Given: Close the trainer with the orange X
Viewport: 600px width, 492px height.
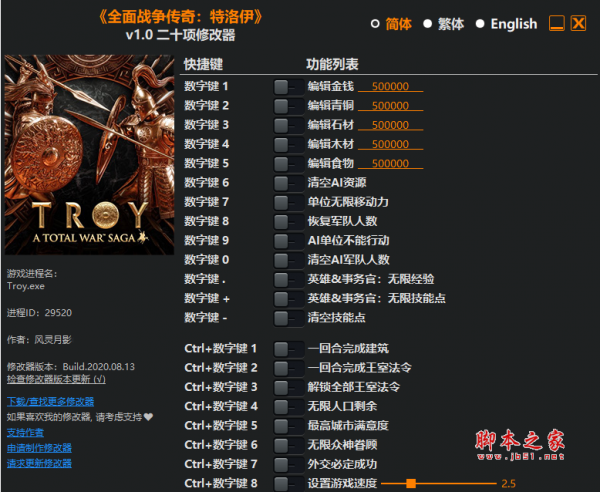Looking at the screenshot, I should pyautogui.click(x=578, y=23).
